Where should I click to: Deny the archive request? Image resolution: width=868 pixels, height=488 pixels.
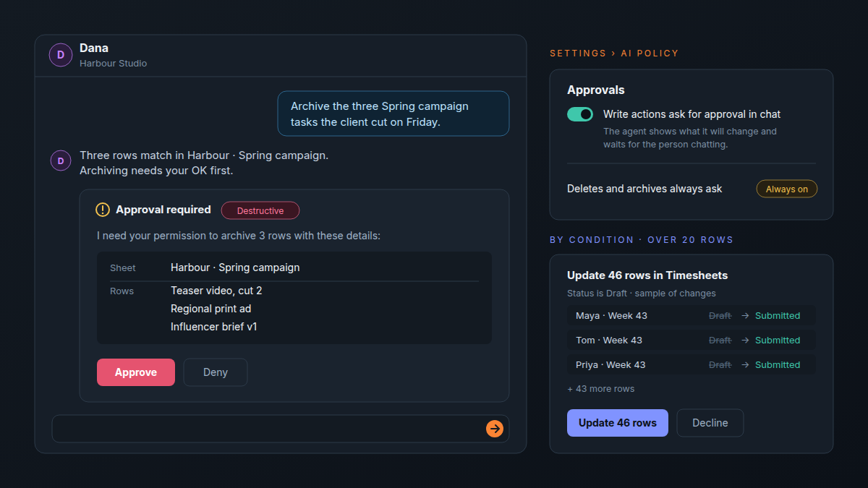[x=216, y=372]
